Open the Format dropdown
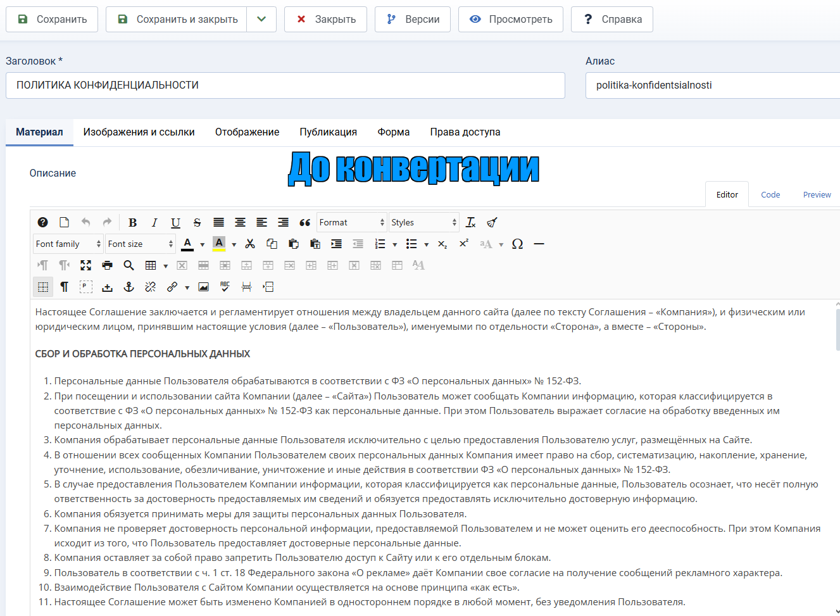Screen dimensions: 840x616 [x=351, y=222]
